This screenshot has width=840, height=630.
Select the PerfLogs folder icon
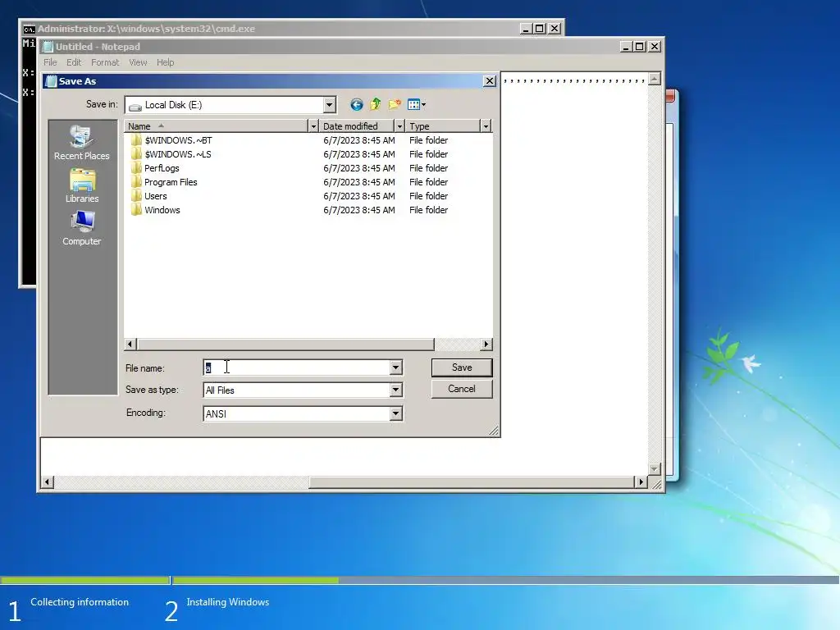[x=136, y=168]
